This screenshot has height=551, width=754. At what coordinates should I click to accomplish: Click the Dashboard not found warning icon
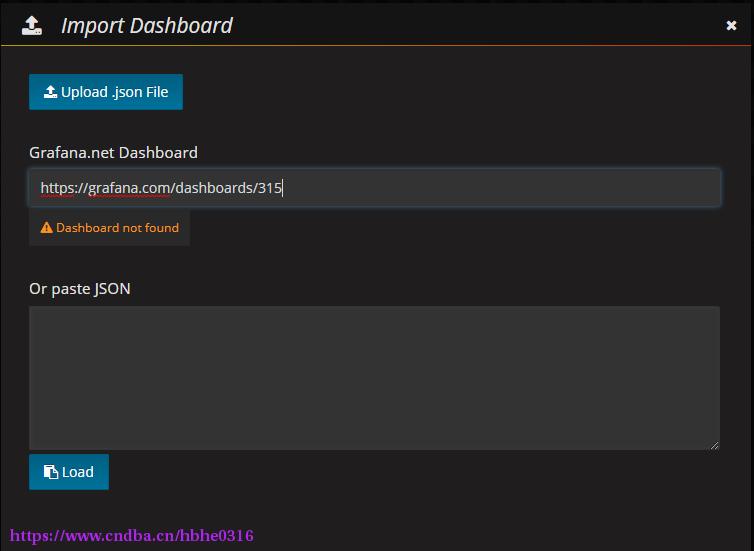point(47,227)
